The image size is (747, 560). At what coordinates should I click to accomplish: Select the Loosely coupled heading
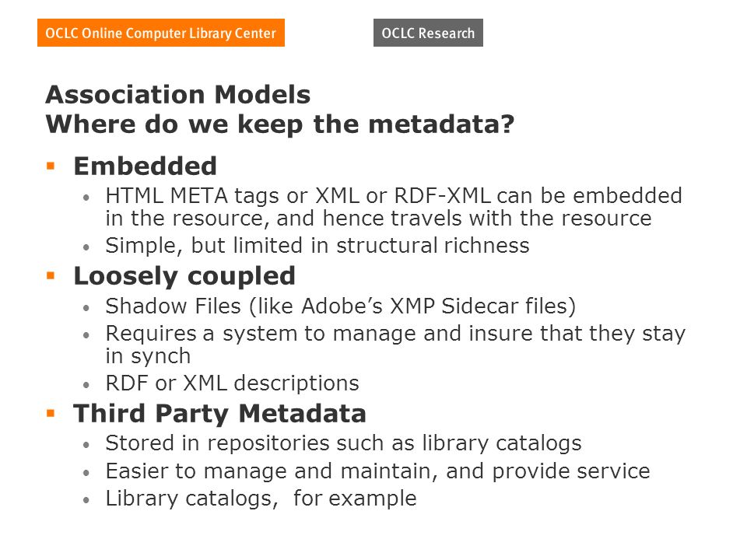[x=184, y=277]
